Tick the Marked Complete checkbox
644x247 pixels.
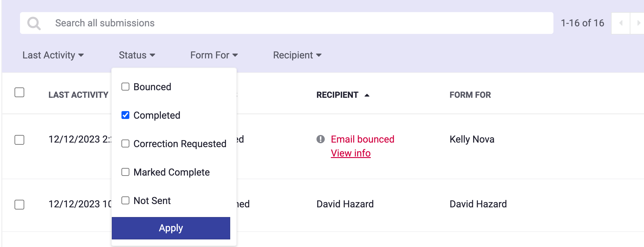coord(125,172)
